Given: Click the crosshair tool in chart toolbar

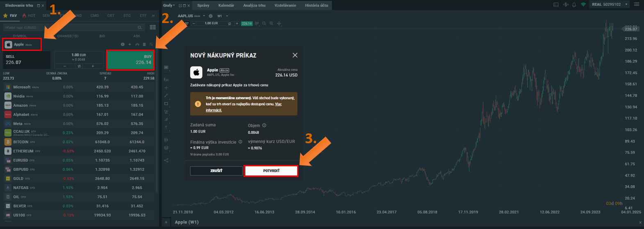Looking at the screenshot, I should pyautogui.click(x=279, y=24).
